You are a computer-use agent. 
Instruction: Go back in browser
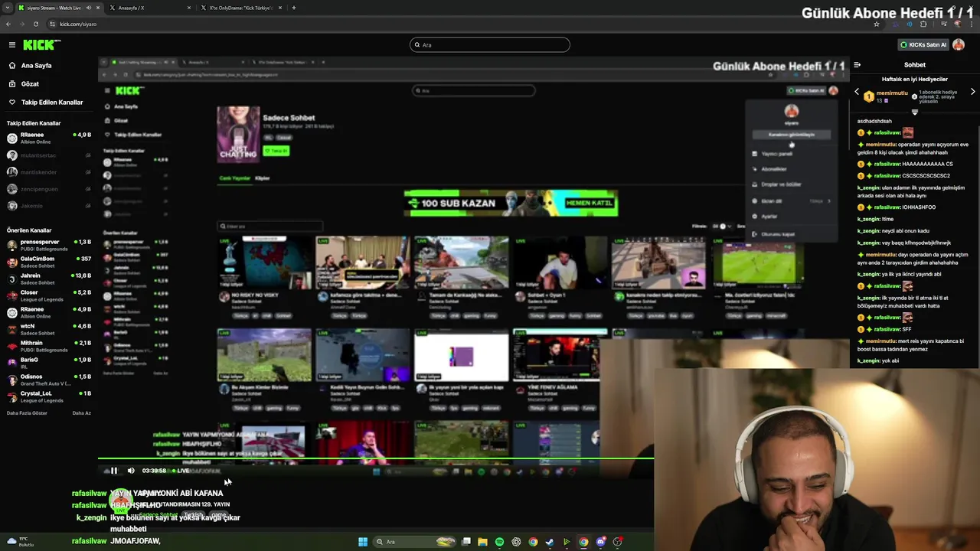pos(8,24)
